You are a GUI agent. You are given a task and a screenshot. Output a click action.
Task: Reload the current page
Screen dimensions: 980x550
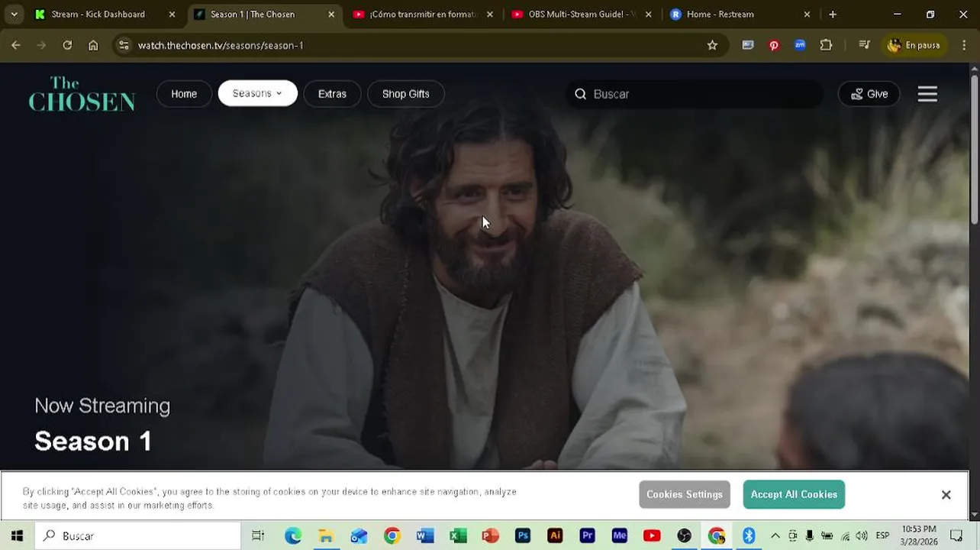67,45
